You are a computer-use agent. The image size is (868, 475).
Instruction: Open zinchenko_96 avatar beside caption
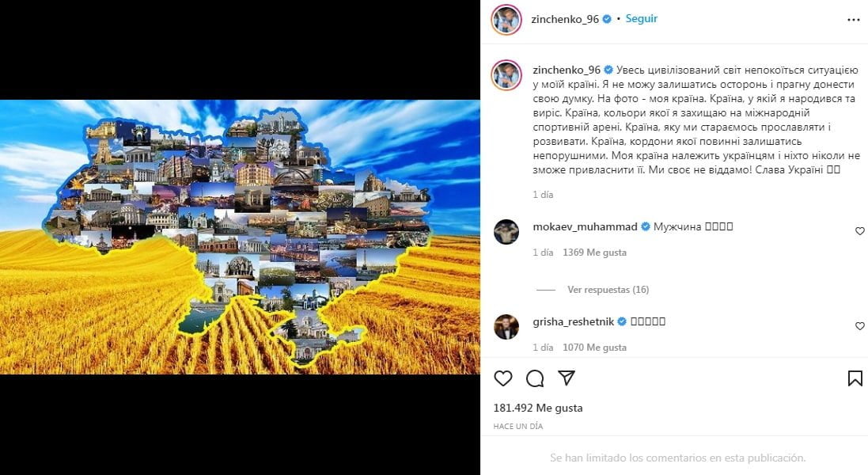(506, 74)
